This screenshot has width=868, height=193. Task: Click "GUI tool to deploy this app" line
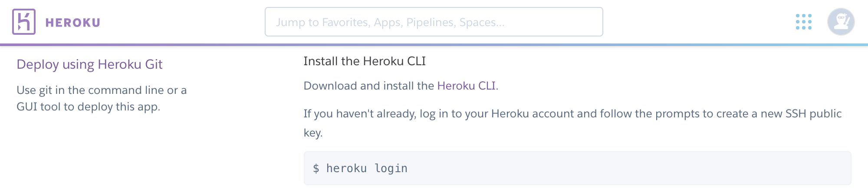pos(88,106)
